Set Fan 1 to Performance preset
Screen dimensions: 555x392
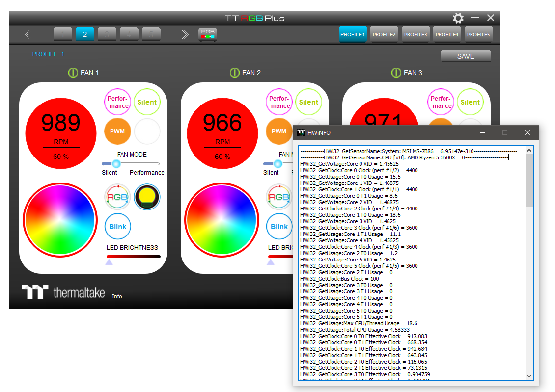click(x=117, y=102)
